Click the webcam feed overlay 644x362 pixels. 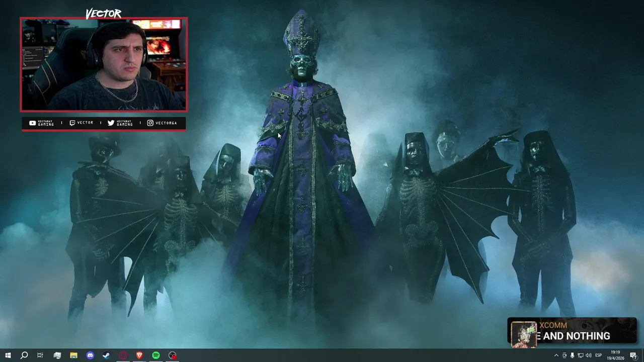(x=104, y=64)
